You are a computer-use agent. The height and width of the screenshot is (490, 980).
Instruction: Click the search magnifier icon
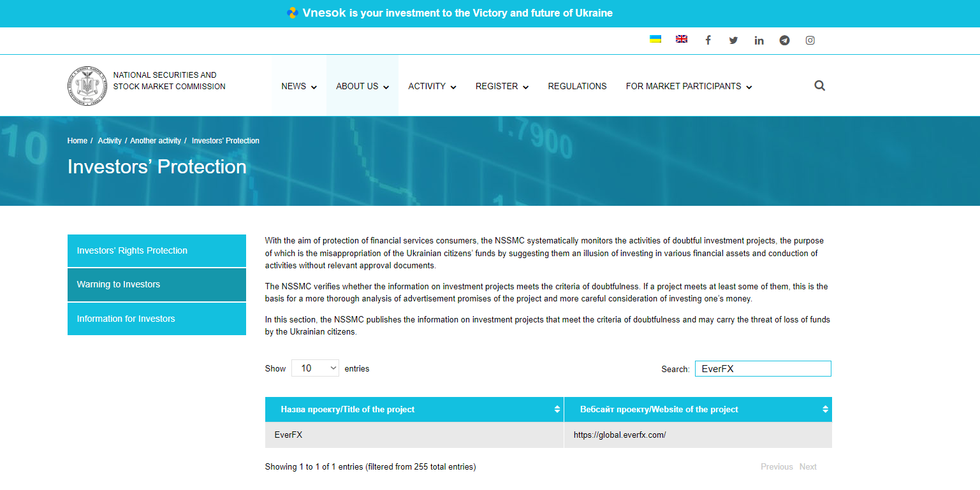(820, 85)
